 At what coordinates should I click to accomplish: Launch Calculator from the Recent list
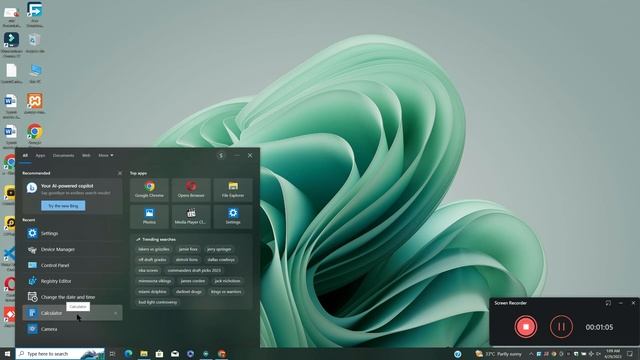pyautogui.click(x=72, y=313)
